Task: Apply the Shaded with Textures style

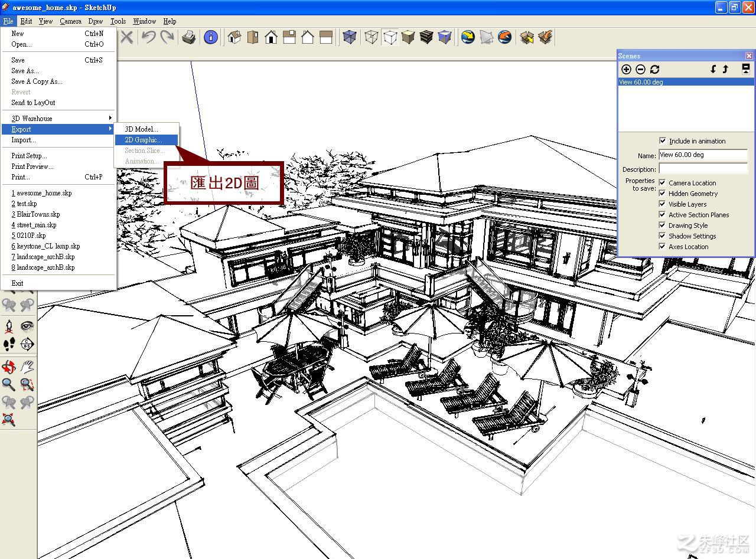Action: point(426,38)
